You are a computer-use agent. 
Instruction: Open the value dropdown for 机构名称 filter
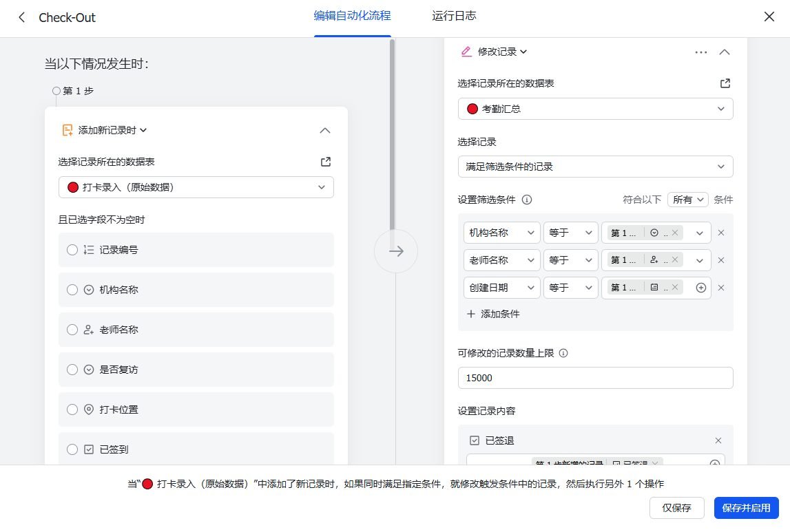(x=699, y=233)
